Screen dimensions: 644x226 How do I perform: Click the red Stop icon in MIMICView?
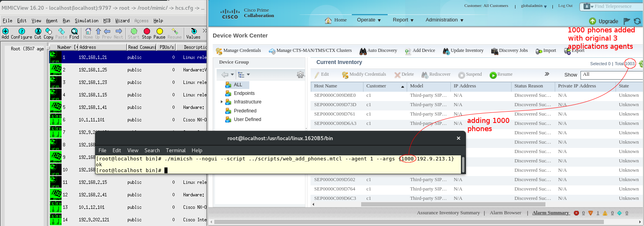pyautogui.click(x=147, y=31)
